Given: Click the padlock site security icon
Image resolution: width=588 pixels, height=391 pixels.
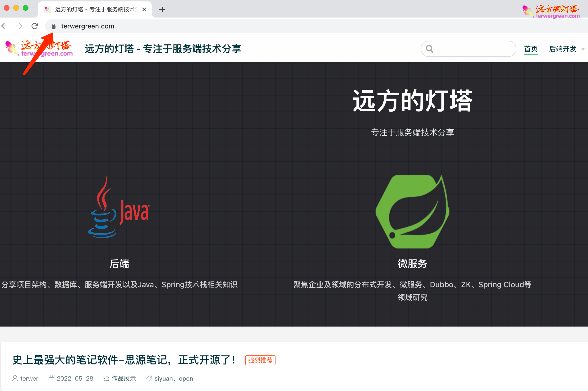Looking at the screenshot, I should coord(53,26).
